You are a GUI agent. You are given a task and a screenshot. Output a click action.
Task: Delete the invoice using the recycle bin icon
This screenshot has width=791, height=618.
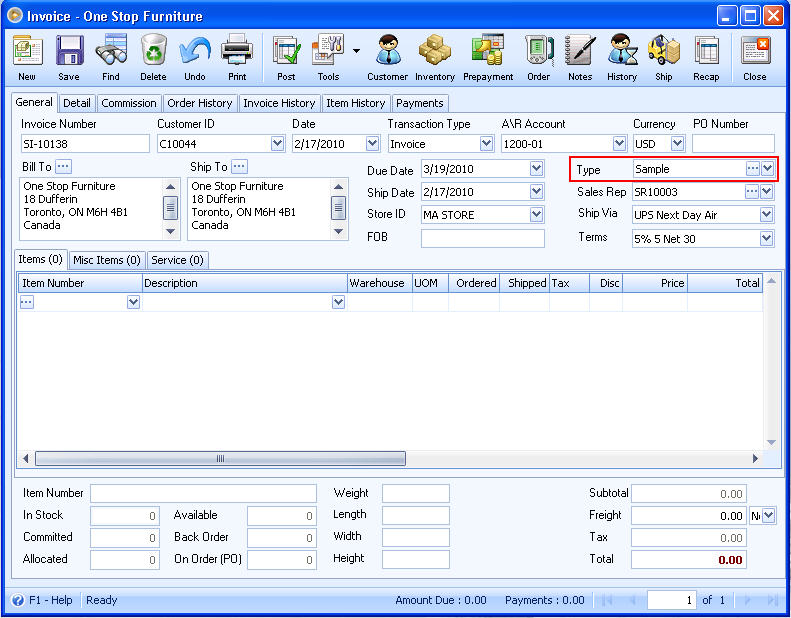coord(153,51)
